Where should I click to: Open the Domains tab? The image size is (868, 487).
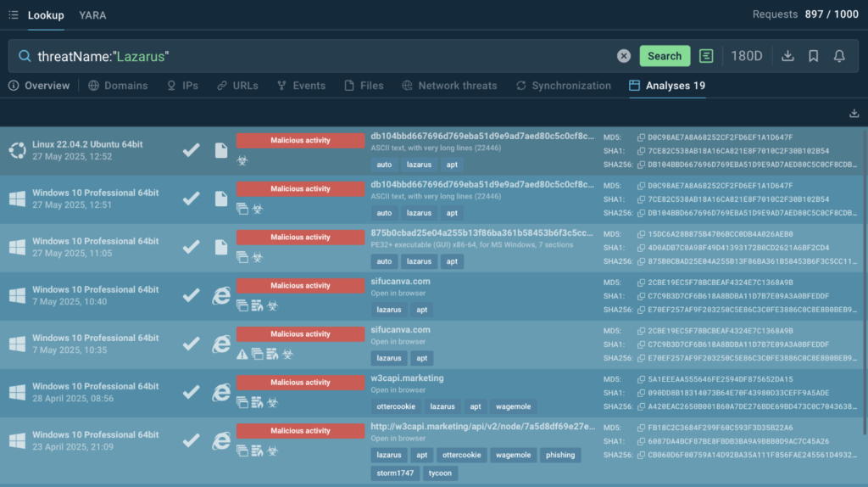pos(118,86)
